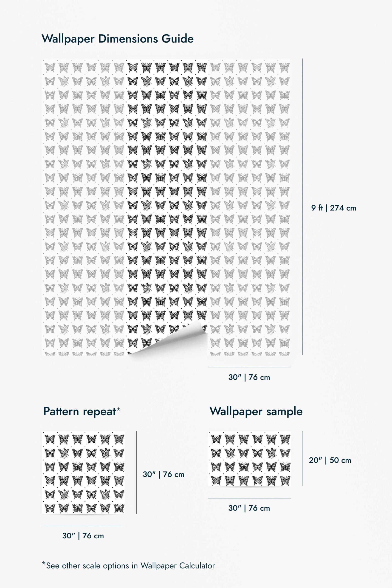This screenshot has width=392, height=588.
Task: Click the 9 ft | 274 cm height label
Action: point(334,208)
